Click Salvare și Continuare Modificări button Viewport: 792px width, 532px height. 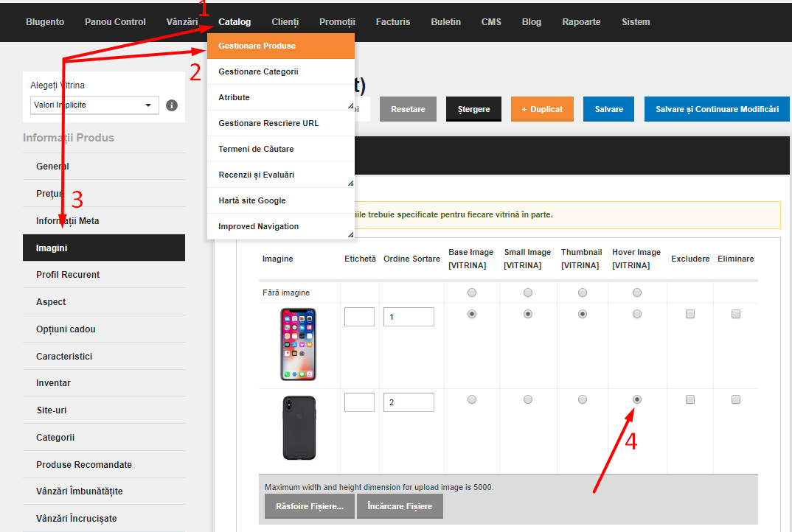[x=718, y=109]
